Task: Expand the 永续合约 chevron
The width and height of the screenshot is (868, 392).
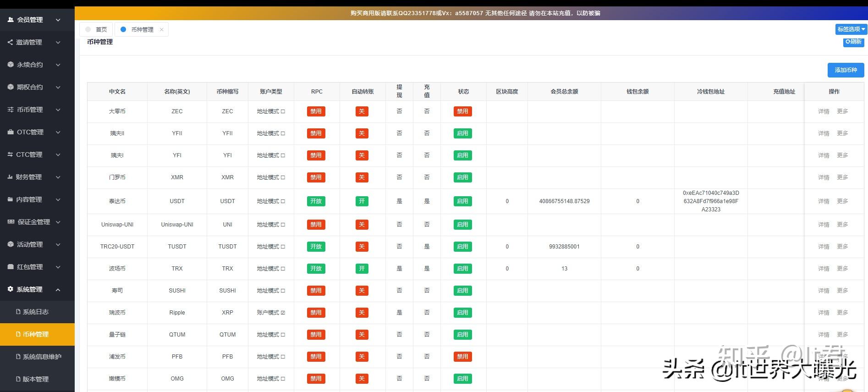Action: click(58, 65)
